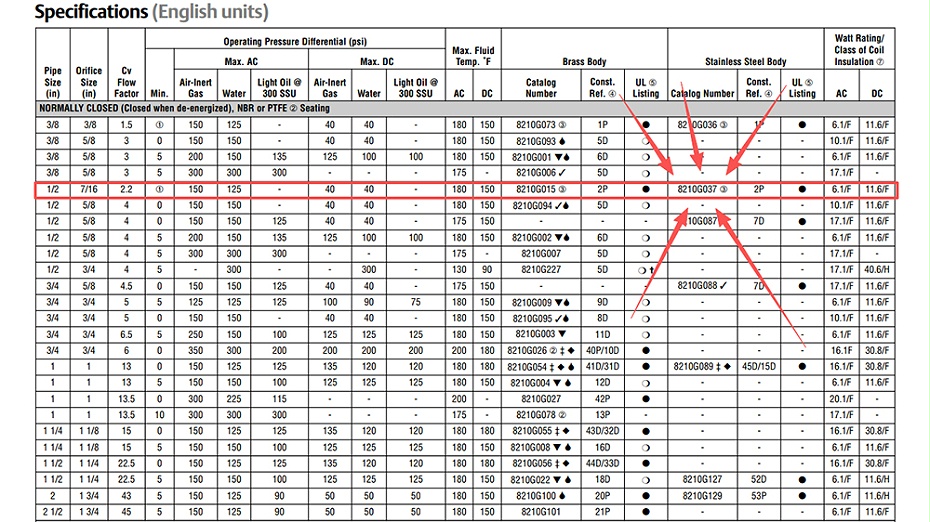Viewport: 930px width, 522px height.
Task: Click the filled UL circle beside 8210G101
Action: 646,511
